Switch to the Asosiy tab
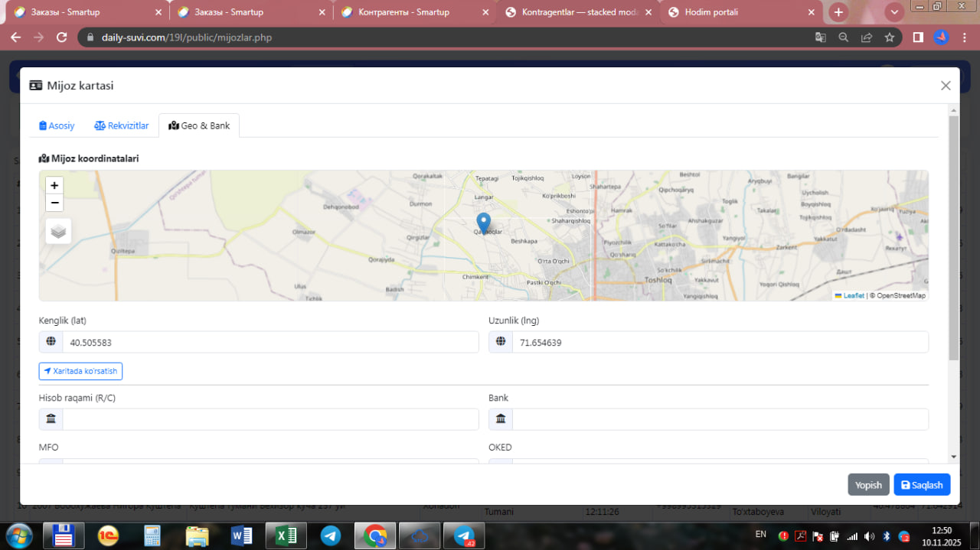The image size is (980, 550). [57, 125]
